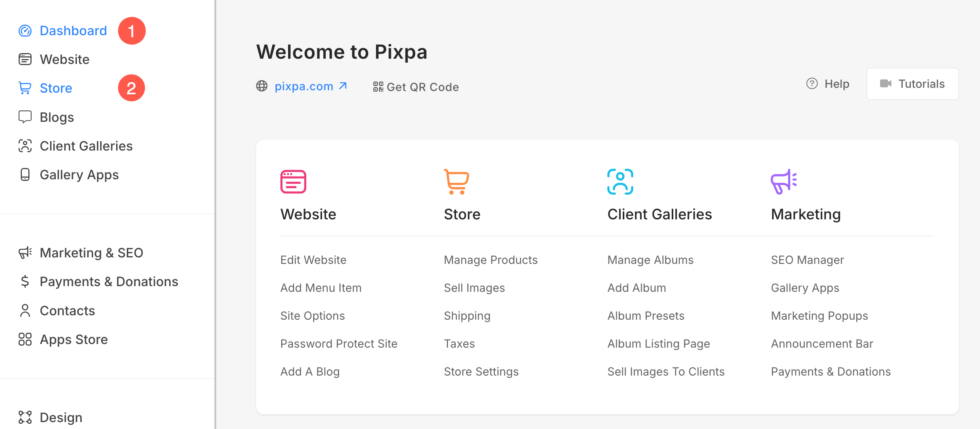Click the Store cart icon in sidebar
Viewport: 980px width, 429px height.
click(x=25, y=88)
